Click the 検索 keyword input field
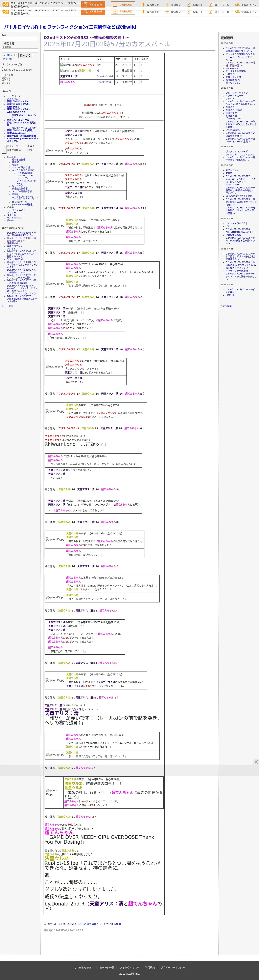259x980 pixels. tap(20, 38)
